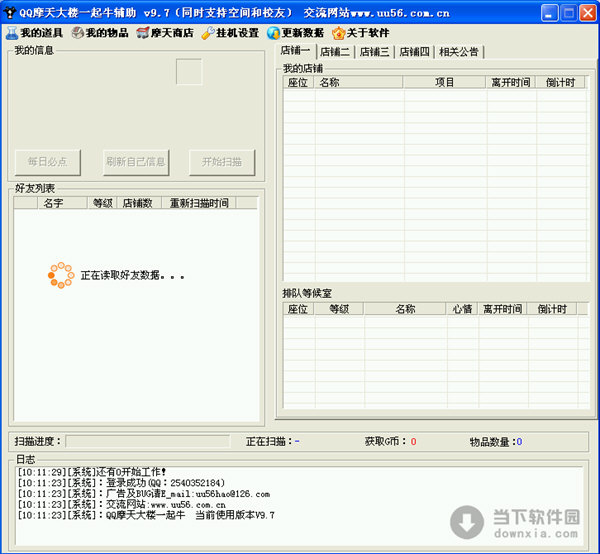Switch to the 店铺三 tab
600x554 pixels.
pos(375,52)
